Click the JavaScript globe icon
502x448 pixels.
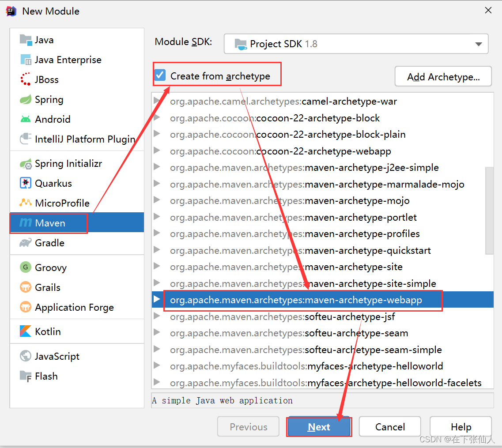(26, 356)
